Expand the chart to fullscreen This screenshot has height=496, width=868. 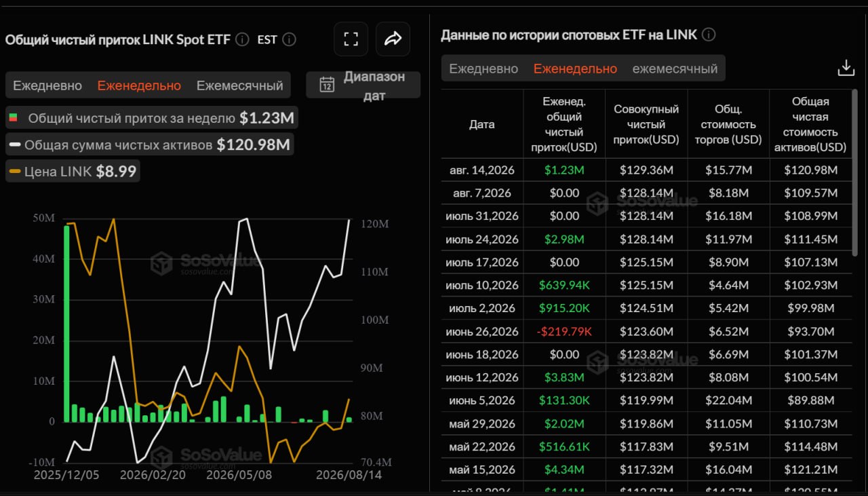(351, 39)
